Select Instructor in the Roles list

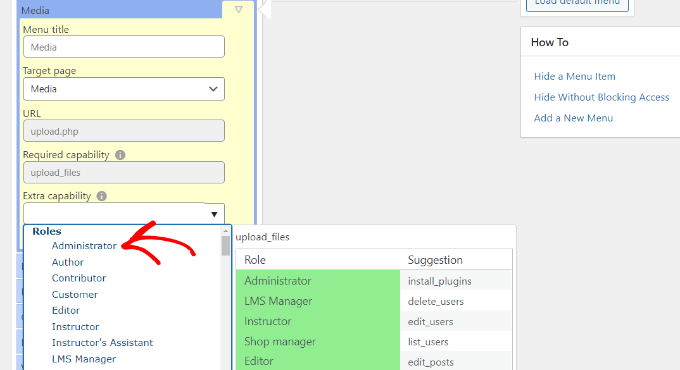click(75, 327)
